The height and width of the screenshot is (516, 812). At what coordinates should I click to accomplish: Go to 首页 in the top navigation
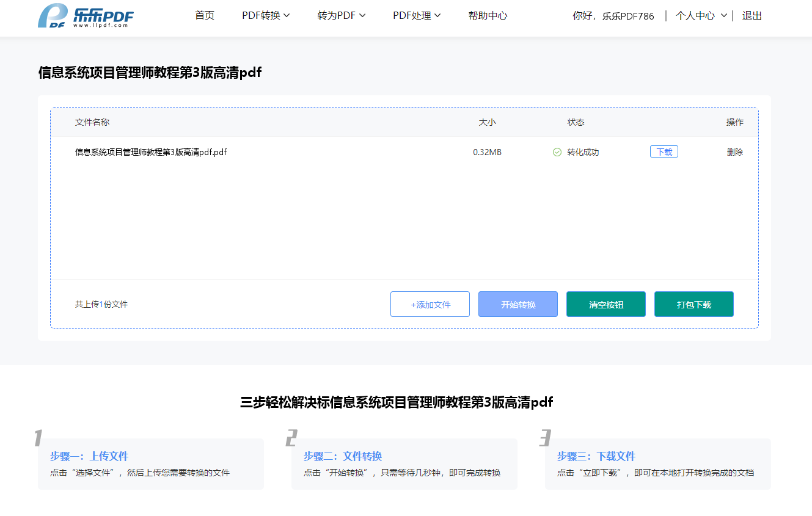click(x=205, y=16)
